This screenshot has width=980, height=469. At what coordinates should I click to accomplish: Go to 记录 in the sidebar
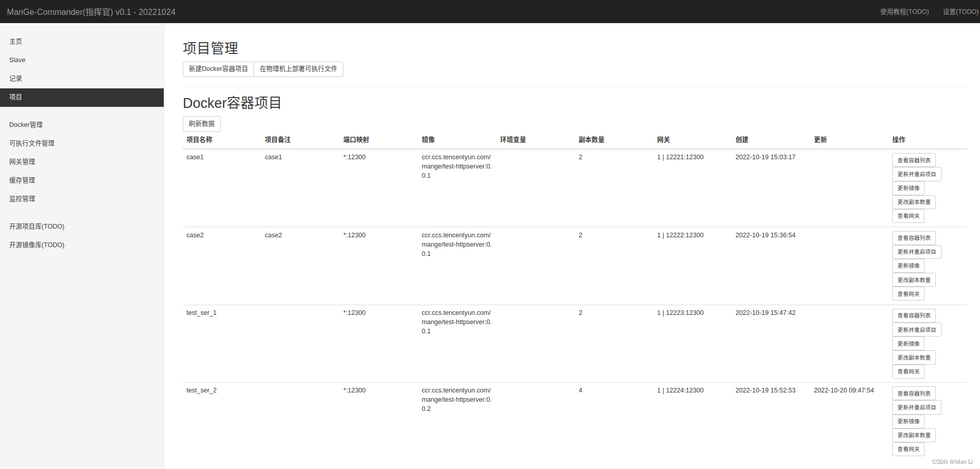82,79
